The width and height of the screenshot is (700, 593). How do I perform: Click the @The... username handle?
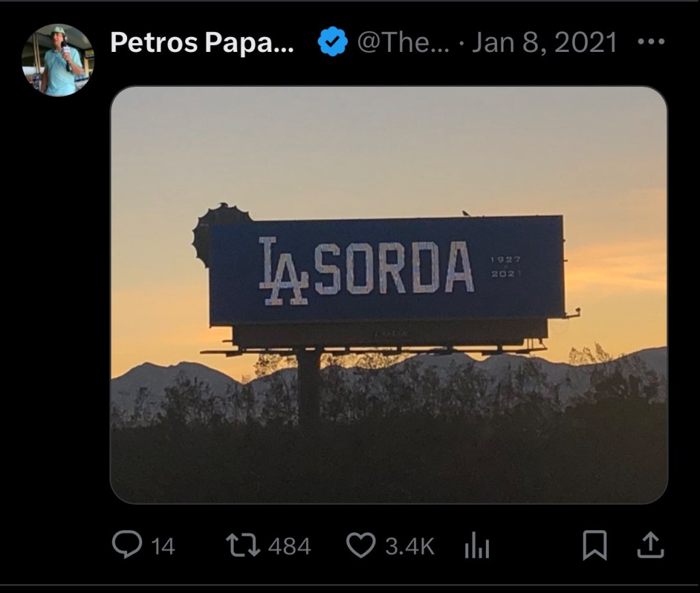tap(403, 42)
